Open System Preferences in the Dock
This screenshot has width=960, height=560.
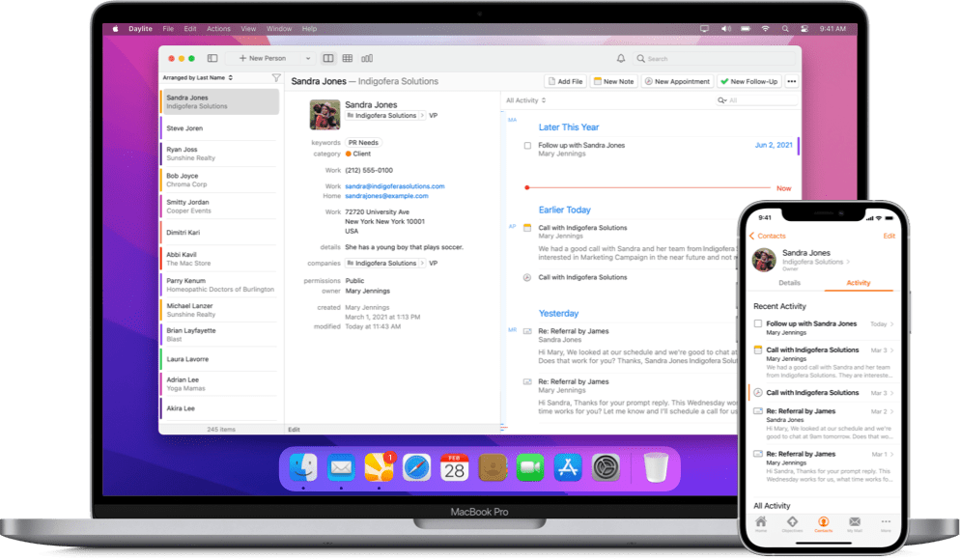pyautogui.click(x=607, y=468)
